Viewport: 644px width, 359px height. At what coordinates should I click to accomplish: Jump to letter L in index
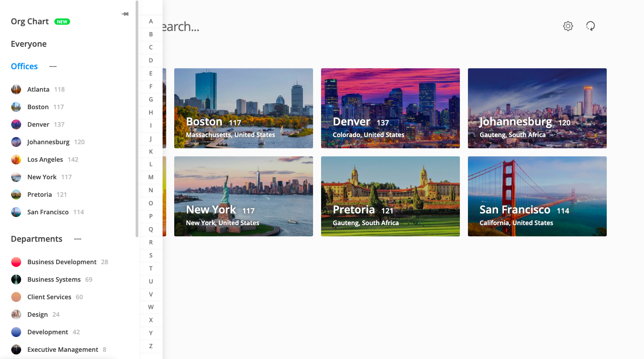click(151, 164)
